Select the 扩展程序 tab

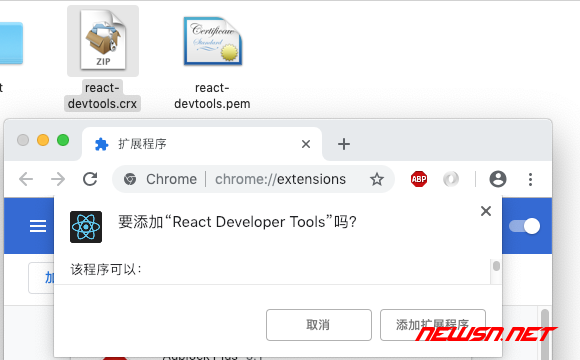click(202, 144)
